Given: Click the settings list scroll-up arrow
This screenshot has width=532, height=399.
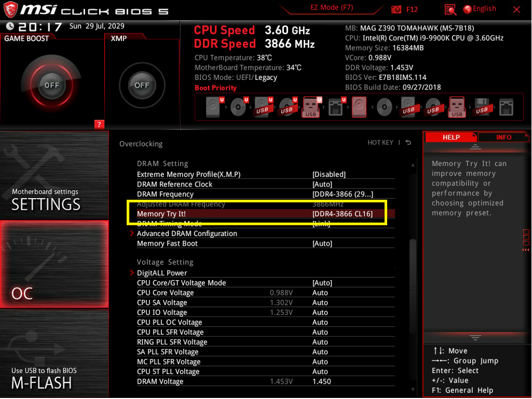Looking at the screenshot, I should tap(413, 165).
